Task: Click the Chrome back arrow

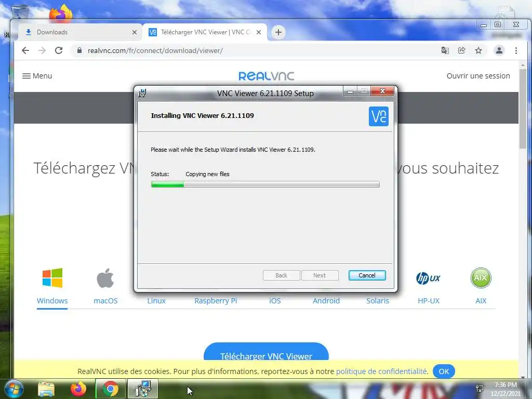Action: click(x=25, y=50)
